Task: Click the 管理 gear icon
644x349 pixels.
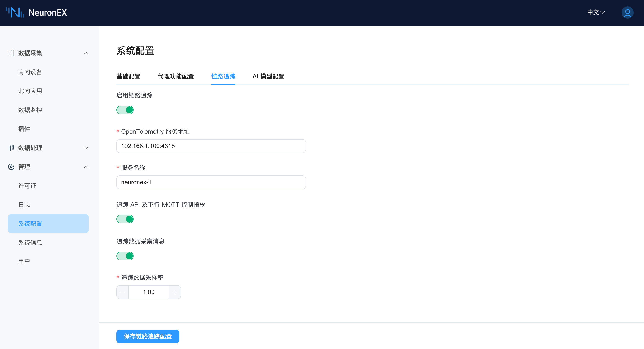Action: 11,167
